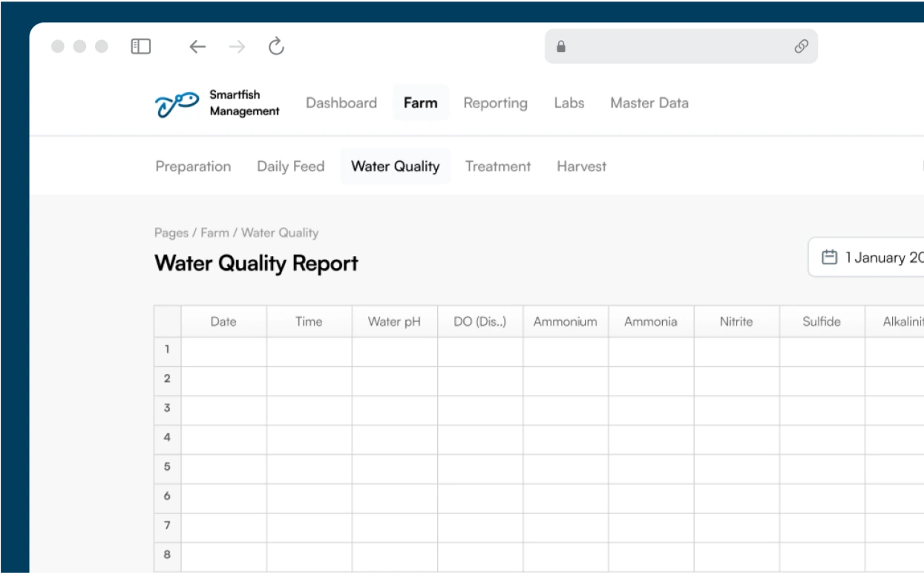
Task: Open the Labs menu item
Action: pyautogui.click(x=569, y=103)
